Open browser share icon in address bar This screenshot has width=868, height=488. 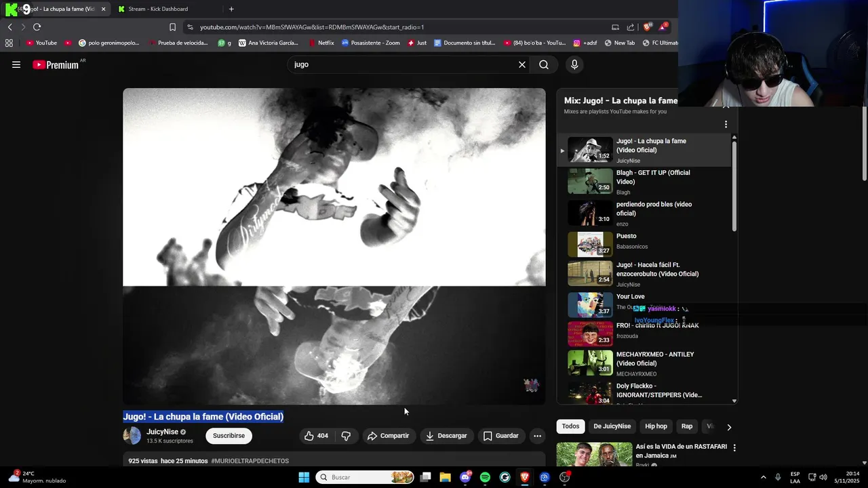click(x=631, y=27)
